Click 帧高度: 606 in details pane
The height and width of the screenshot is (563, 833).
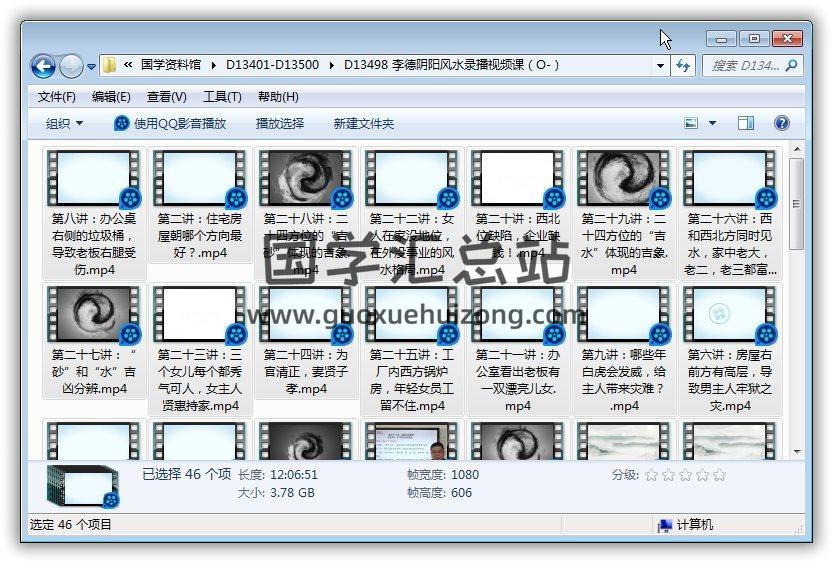[x=439, y=493]
